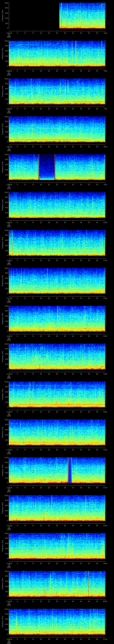Image resolution: width=114 pixels, height=644 pixels.
Task: Click the "2:10:00" start time label
Action: pos(9,260)
